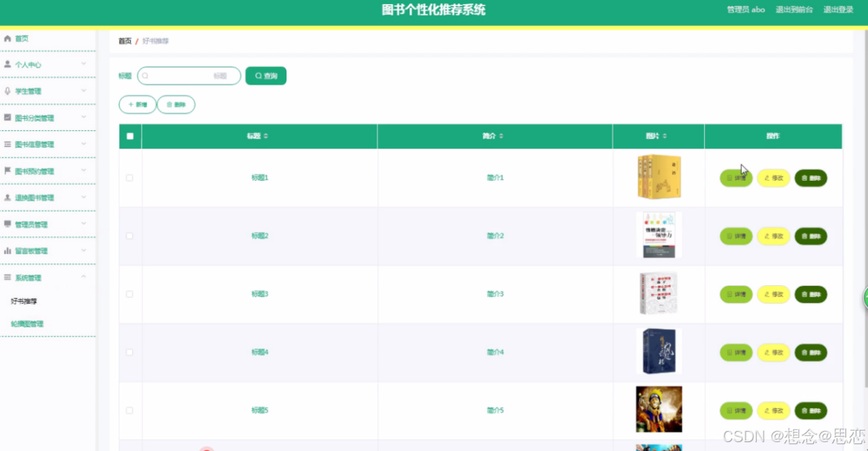Click the chart icon beside 图书分类管理
Image resolution: width=868 pixels, height=451 pixels.
8,118
